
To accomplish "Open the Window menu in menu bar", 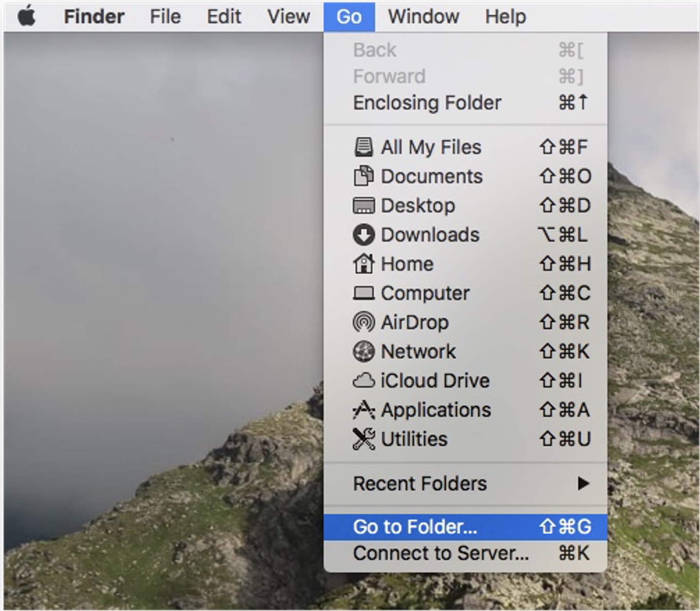I will pos(423,17).
